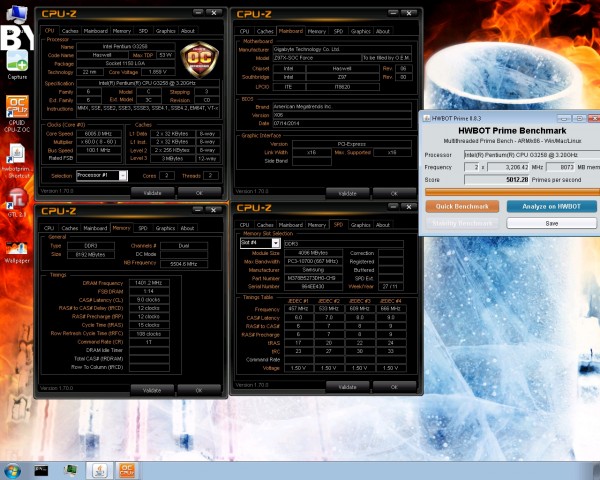Select memory size value 8192 MBytes
The width and height of the screenshot is (600, 480).
point(91,255)
